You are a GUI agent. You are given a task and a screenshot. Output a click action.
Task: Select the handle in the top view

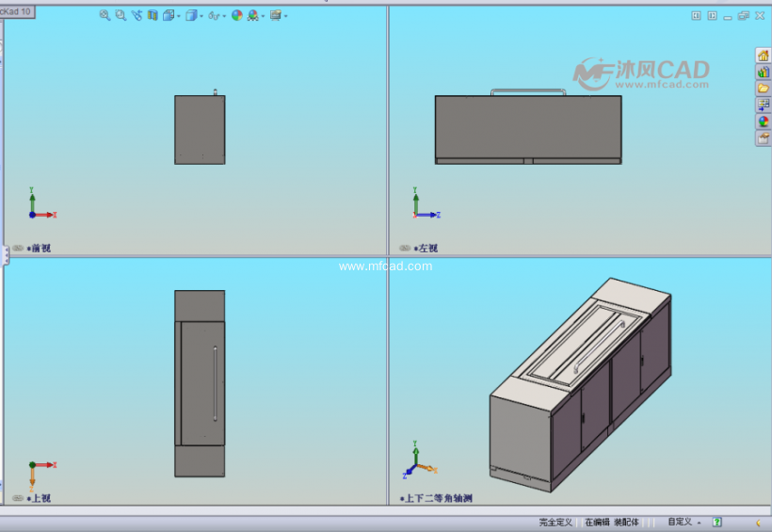coord(216,384)
